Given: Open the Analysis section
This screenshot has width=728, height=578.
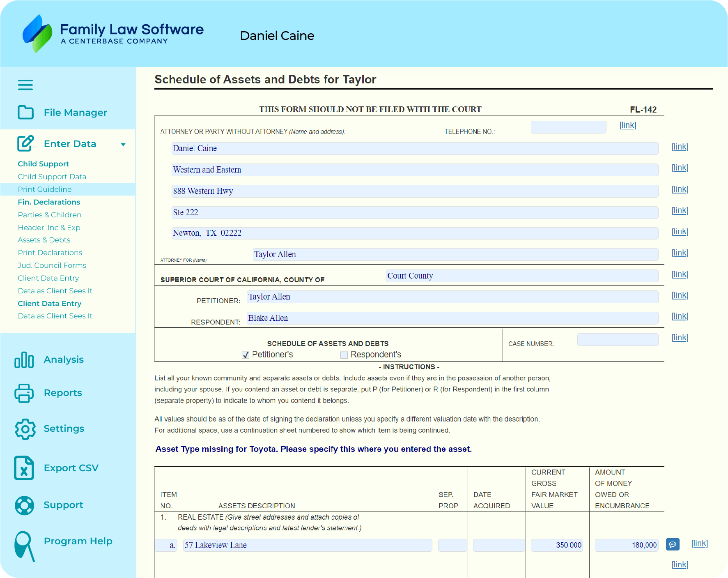Looking at the screenshot, I should pos(24,359).
